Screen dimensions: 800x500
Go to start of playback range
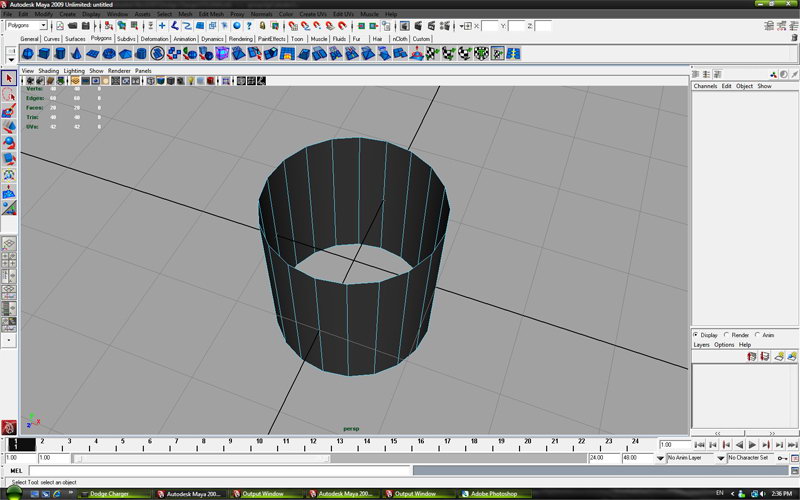700,445
